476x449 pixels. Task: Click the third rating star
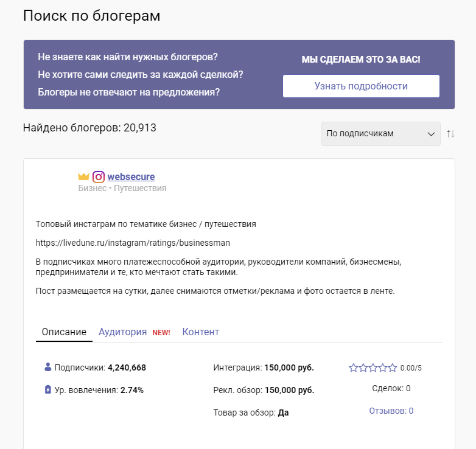373,368
